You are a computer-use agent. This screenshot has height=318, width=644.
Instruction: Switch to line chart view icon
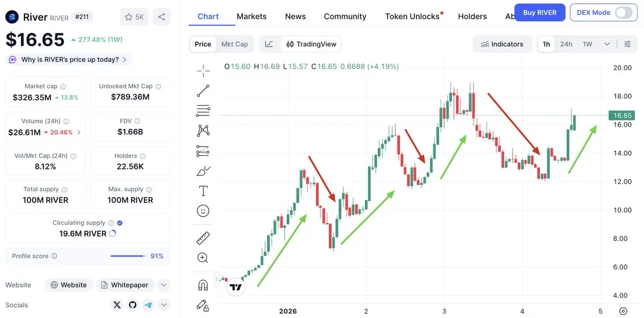(x=269, y=44)
